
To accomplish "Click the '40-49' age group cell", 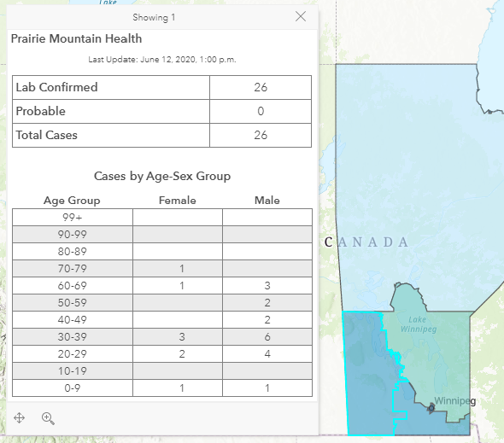I will click(73, 319).
